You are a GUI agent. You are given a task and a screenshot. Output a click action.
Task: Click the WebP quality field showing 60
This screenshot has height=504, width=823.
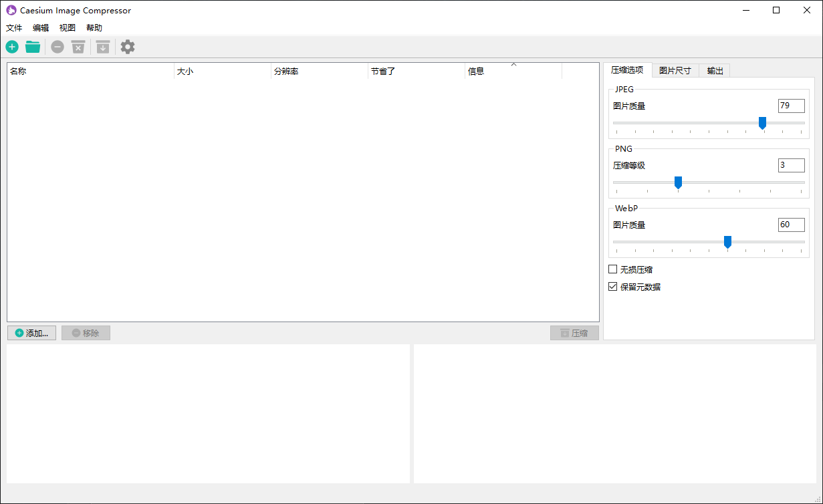point(791,225)
